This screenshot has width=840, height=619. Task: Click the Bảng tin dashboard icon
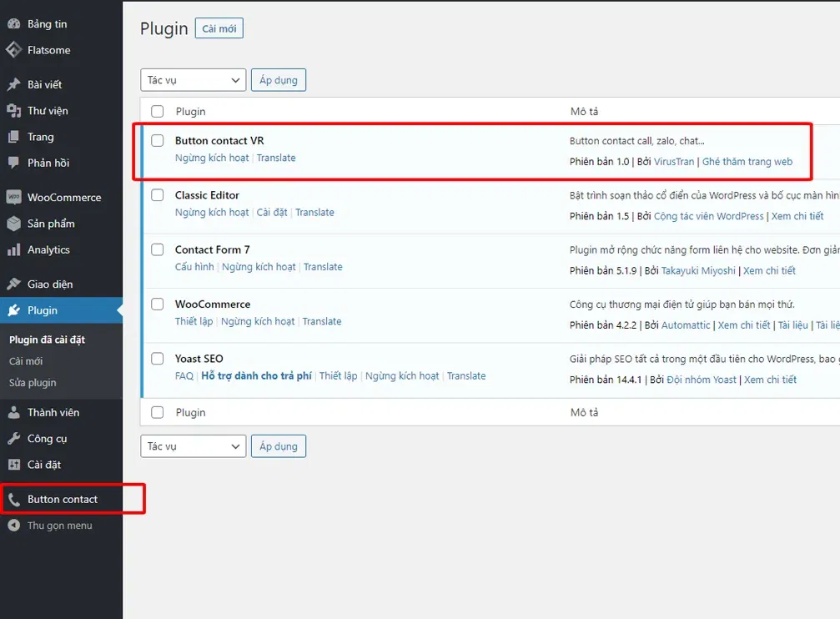coord(14,24)
